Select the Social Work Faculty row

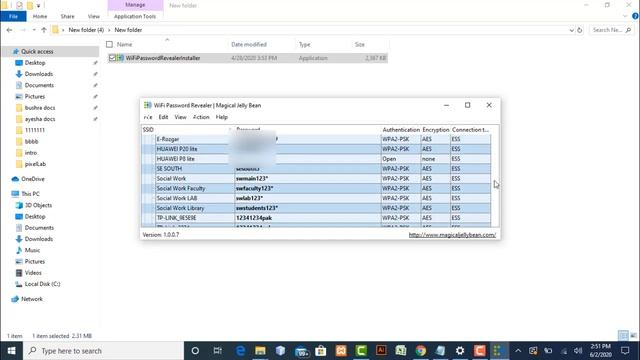tap(316, 188)
